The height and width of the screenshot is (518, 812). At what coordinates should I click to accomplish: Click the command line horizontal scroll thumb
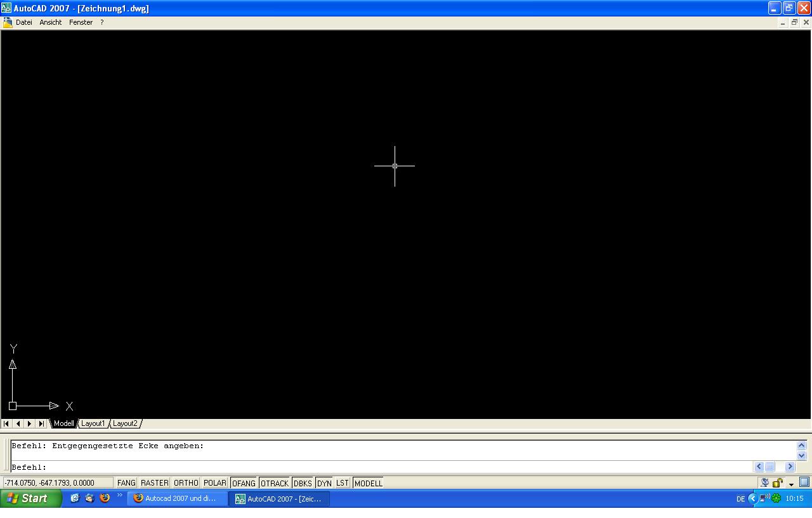[x=769, y=467]
